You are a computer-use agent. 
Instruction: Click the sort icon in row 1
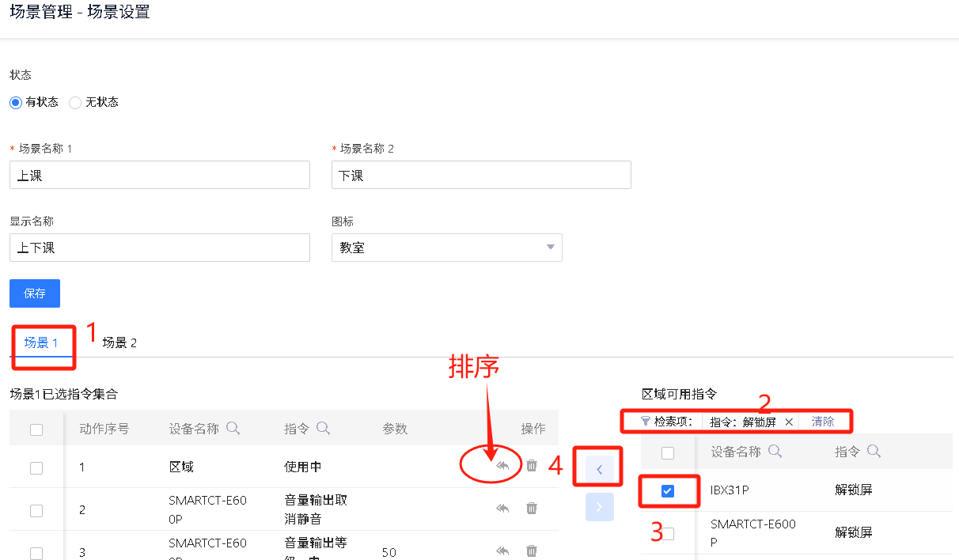[x=502, y=466]
